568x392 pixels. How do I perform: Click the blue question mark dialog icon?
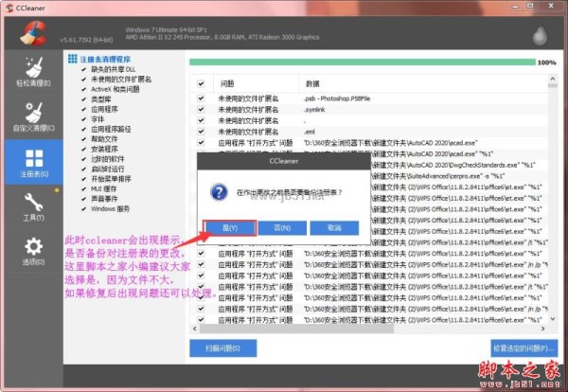[x=218, y=191]
